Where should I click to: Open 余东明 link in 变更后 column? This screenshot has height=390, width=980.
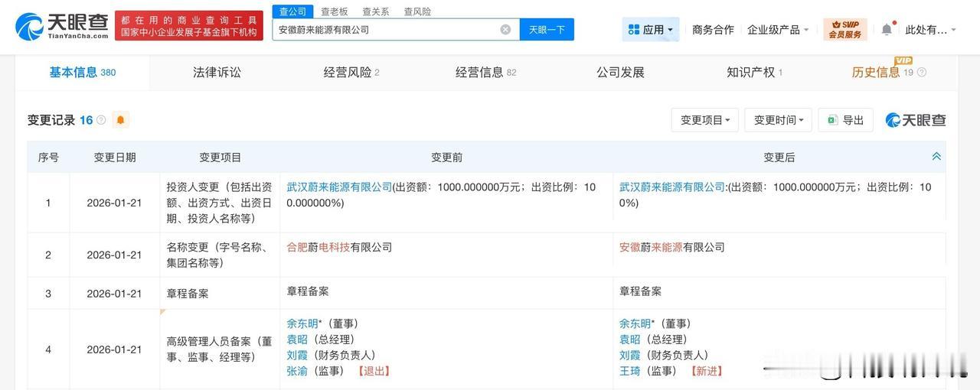(635, 323)
